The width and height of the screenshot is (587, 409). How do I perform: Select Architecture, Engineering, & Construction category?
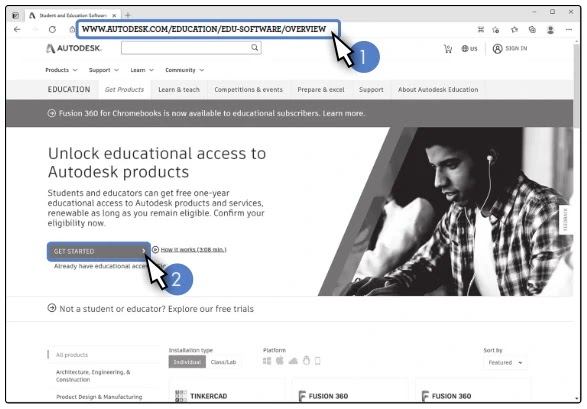(93, 376)
